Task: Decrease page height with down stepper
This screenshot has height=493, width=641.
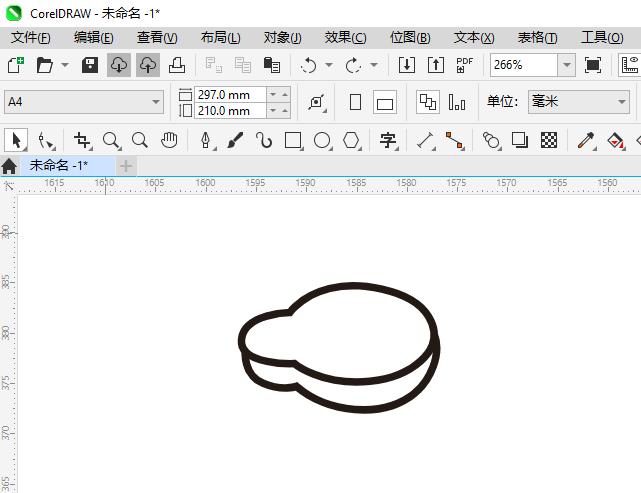Action: [273, 111]
